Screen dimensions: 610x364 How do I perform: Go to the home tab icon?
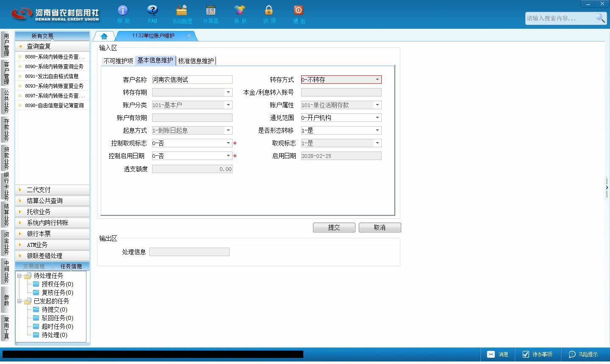(104, 36)
